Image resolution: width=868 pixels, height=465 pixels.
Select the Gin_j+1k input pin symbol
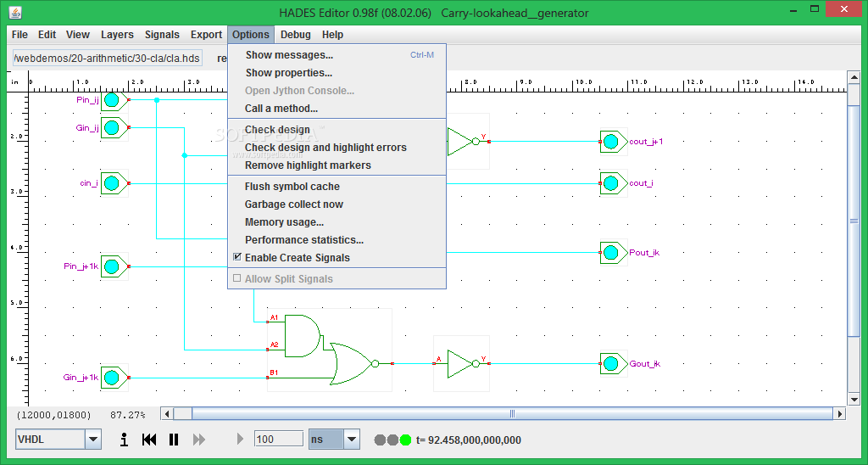pyautogui.click(x=114, y=378)
